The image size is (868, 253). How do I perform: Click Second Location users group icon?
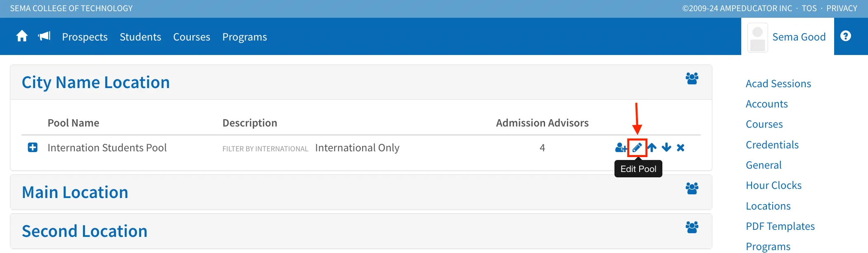pos(692,227)
